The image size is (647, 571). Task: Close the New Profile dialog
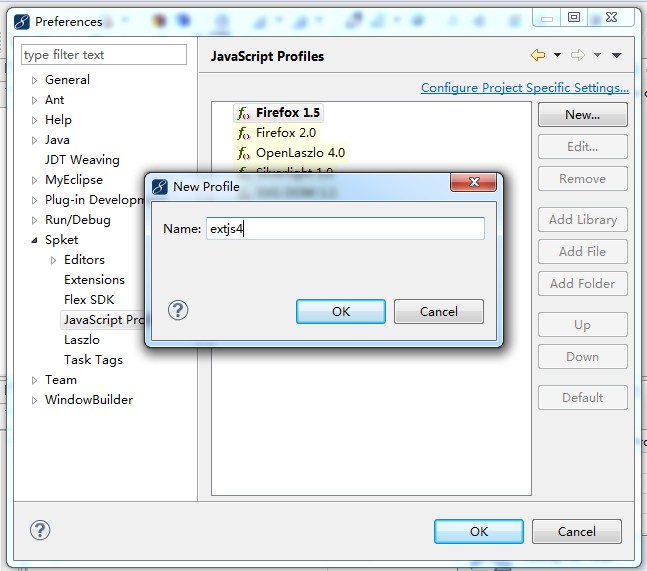(x=474, y=182)
